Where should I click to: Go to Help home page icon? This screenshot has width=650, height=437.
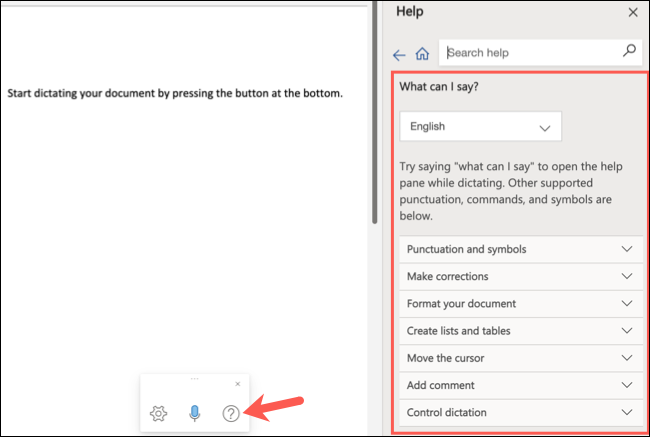point(422,55)
